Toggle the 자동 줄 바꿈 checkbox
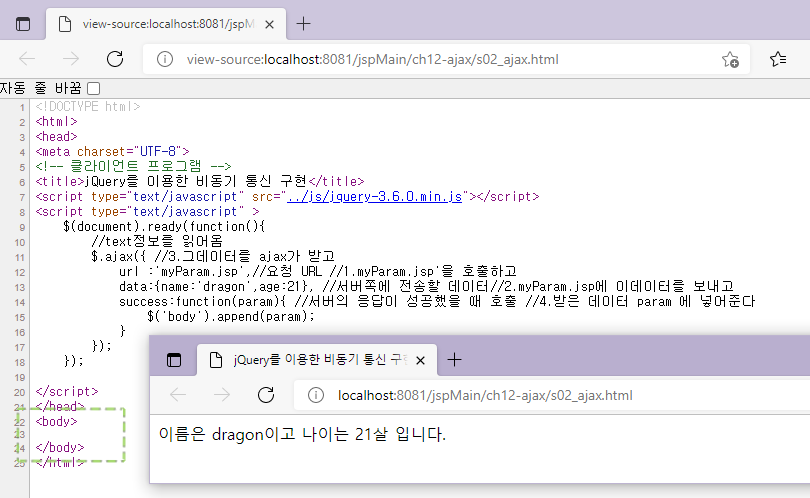 [94, 88]
